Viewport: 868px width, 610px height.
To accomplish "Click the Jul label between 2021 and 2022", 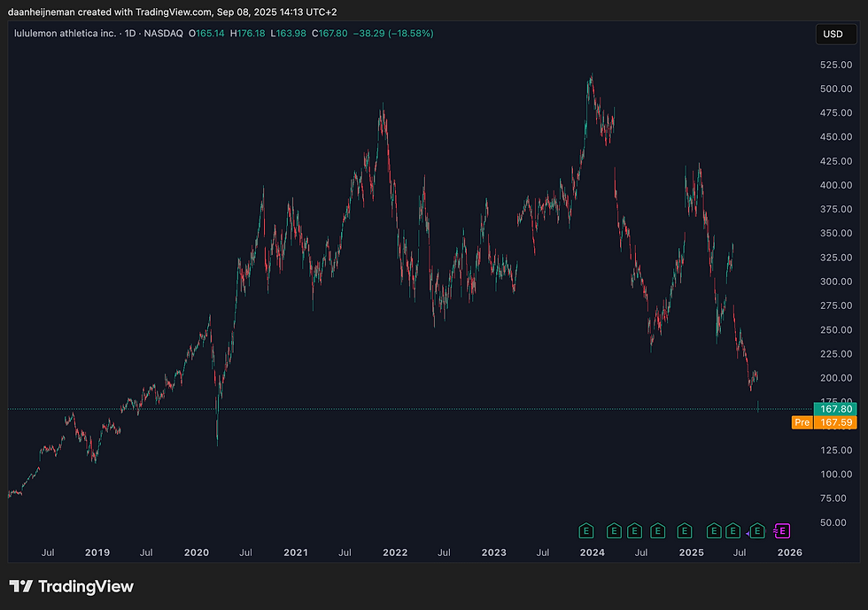I will (x=345, y=552).
